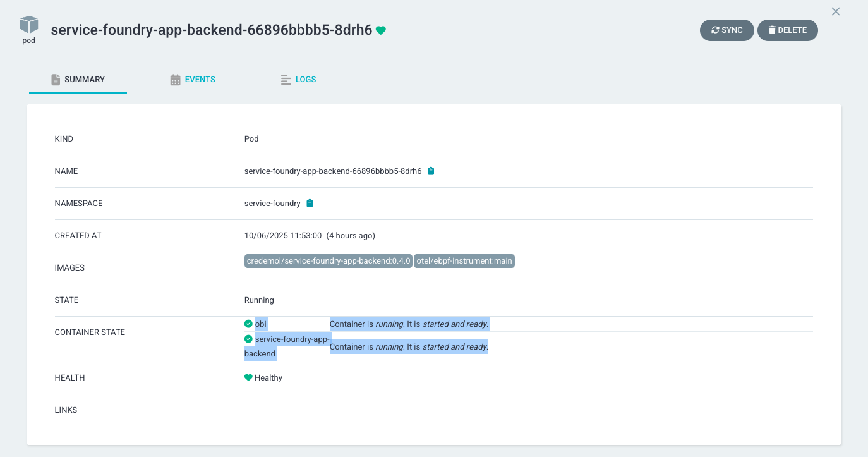Open the Events tab
Viewport: 868px width, 457px height.
pyautogui.click(x=193, y=80)
